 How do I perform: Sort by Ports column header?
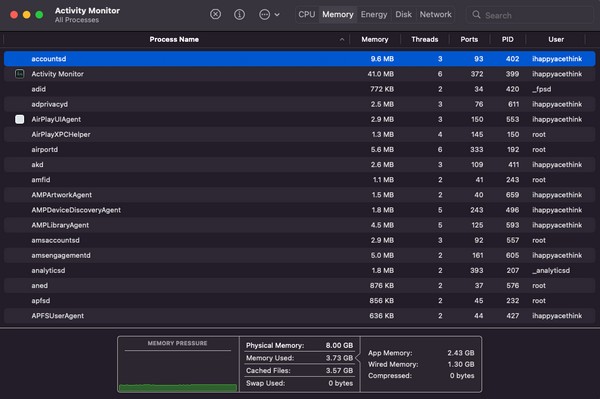(469, 39)
